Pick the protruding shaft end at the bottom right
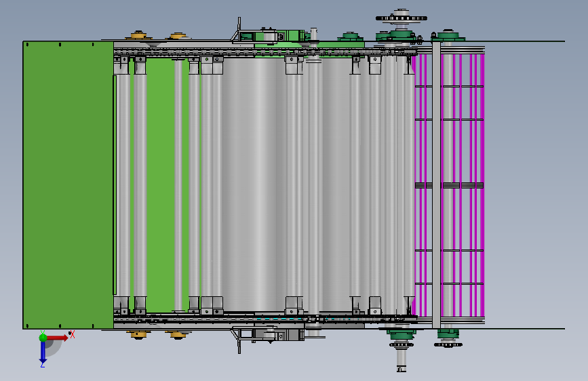The image size is (588, 381). click(401, 361)
